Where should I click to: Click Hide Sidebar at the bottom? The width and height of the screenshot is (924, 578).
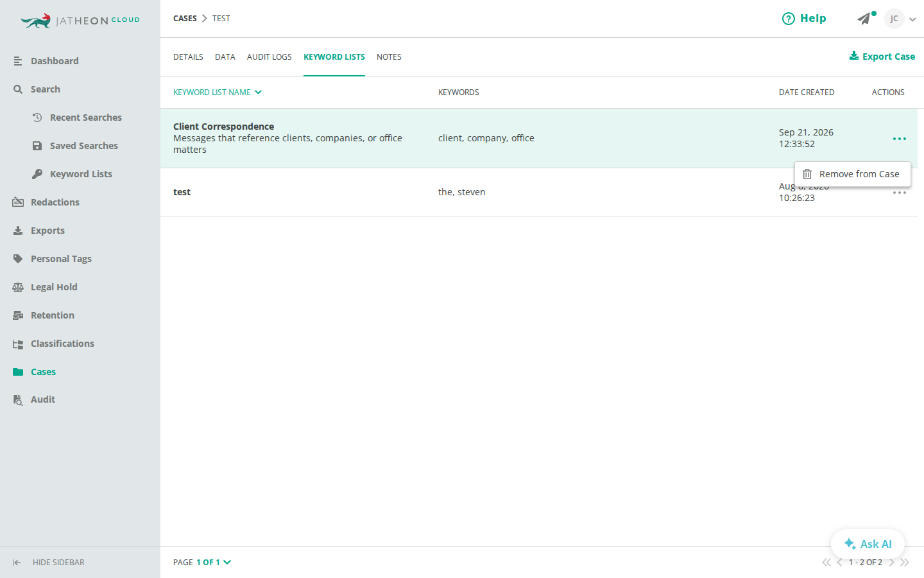click(x=48, y=563)
